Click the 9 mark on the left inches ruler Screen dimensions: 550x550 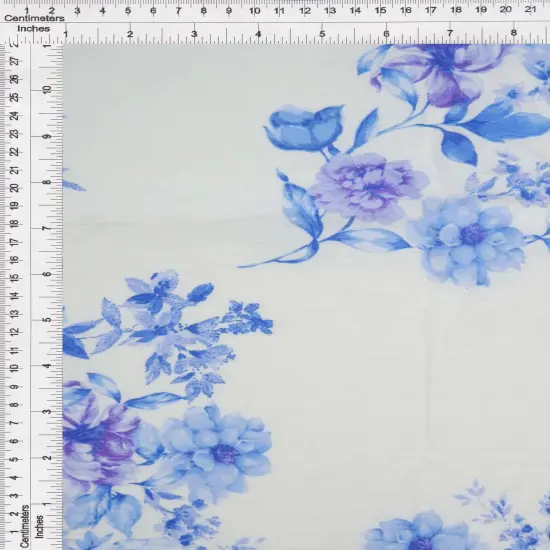47,136
